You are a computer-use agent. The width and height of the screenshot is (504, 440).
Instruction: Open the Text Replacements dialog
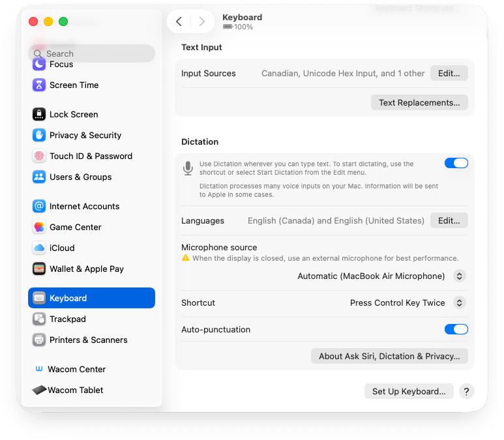[x=419, y=102]
